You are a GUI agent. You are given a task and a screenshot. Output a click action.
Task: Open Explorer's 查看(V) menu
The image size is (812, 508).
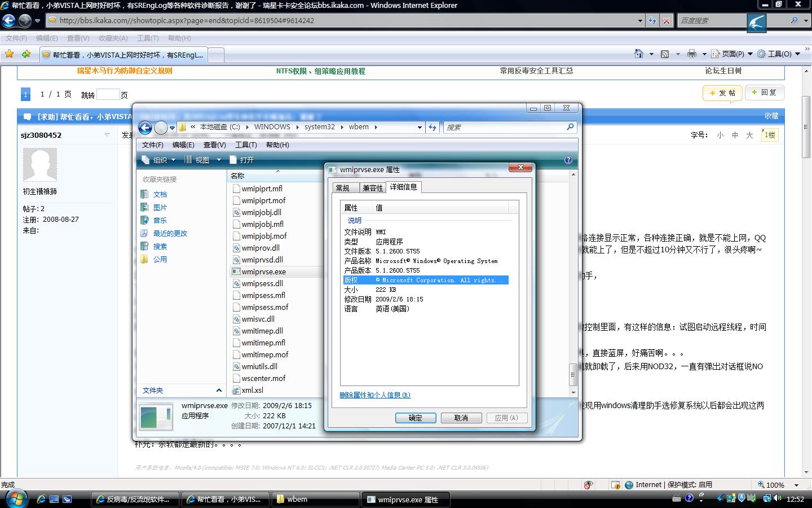tap(215, 145)
